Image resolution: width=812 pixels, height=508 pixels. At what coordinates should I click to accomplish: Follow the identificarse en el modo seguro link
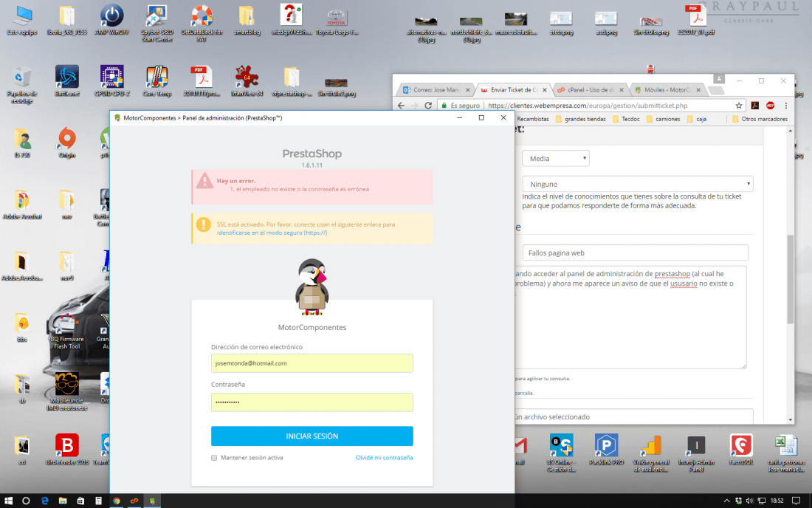pyautogui.click(x=272, y=233)
